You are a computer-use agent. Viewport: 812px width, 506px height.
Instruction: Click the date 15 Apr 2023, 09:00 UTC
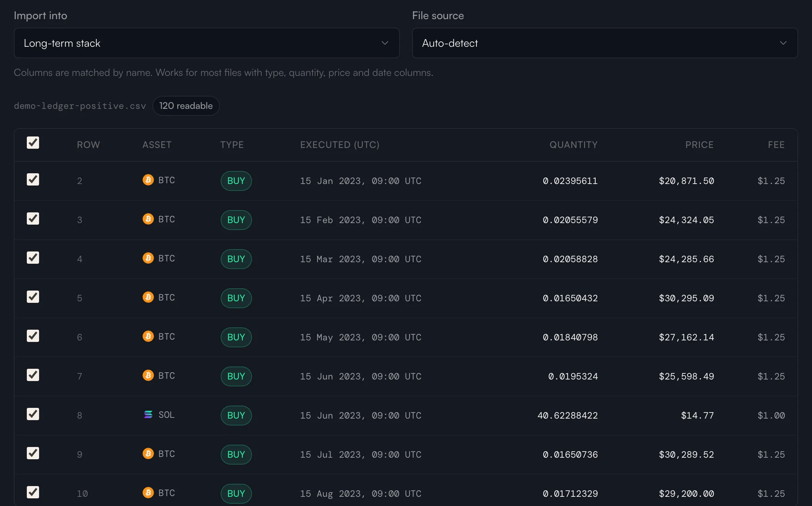click(361, 298)
